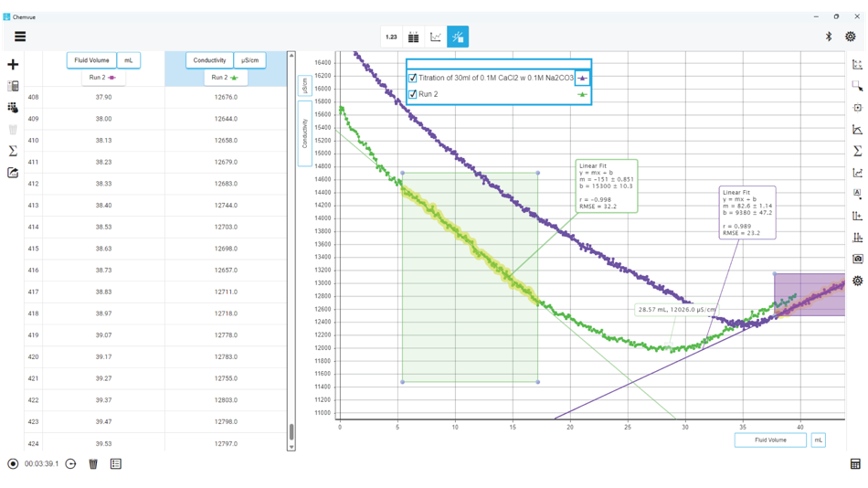The height and width of the screenshot is (488, 868).
Task: Change y-axis Conductivity measurement label
Action: click(304, 133)
